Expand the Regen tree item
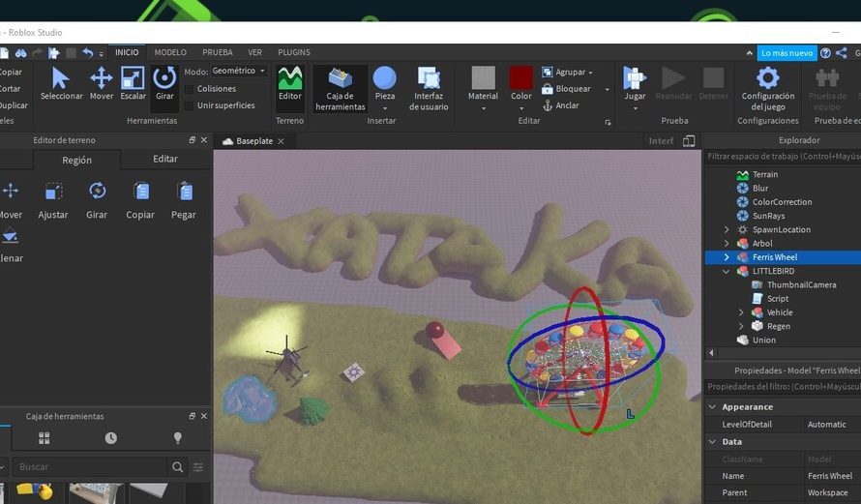The width and height of the screenshot is (861, 504). (x=741, y=326)
